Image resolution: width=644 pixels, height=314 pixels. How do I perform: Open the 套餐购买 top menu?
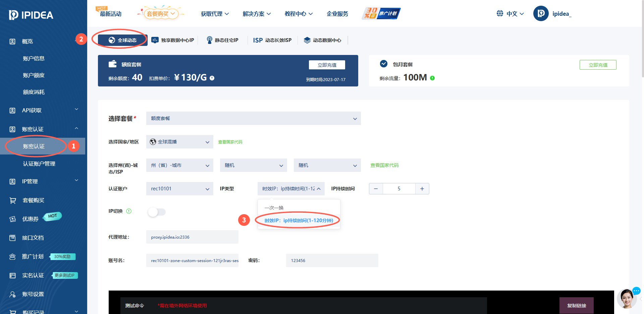pyautogui.click(x=161, y=14)
